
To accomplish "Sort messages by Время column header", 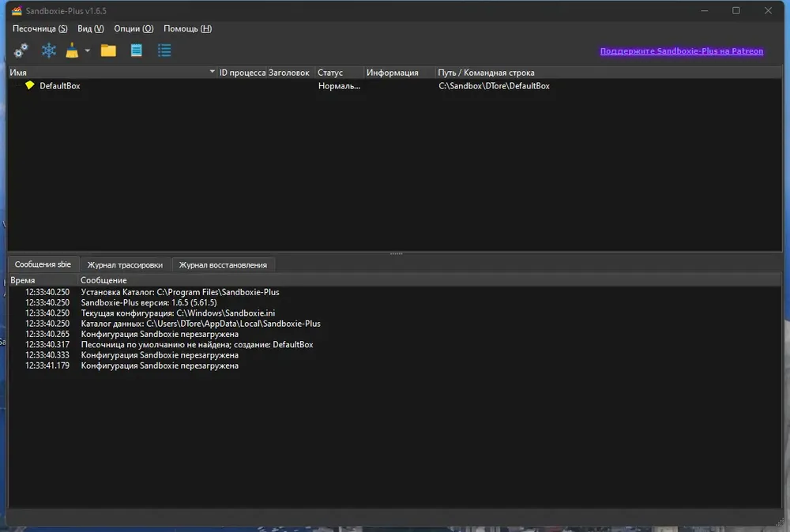I will coord(43,280).
